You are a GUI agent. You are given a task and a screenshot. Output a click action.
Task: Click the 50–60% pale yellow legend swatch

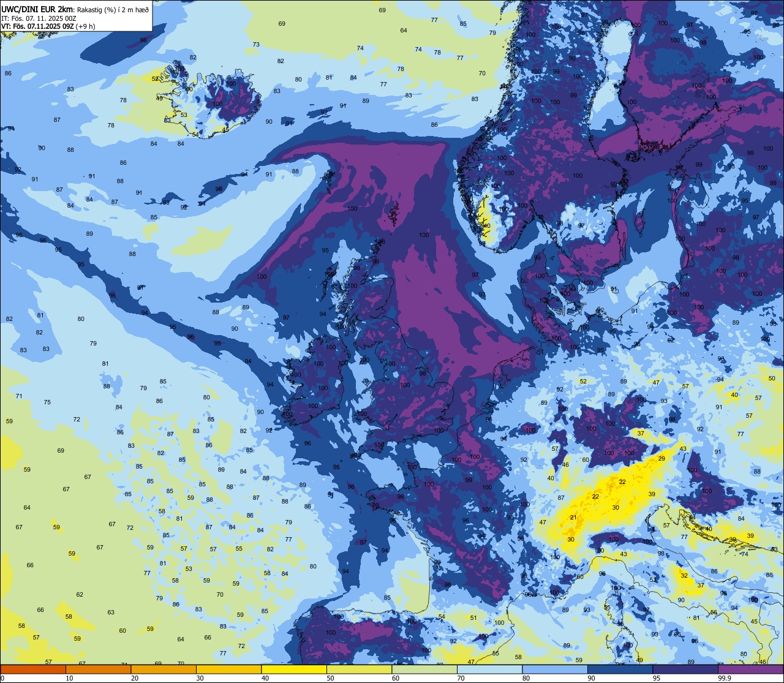[359, 669]
